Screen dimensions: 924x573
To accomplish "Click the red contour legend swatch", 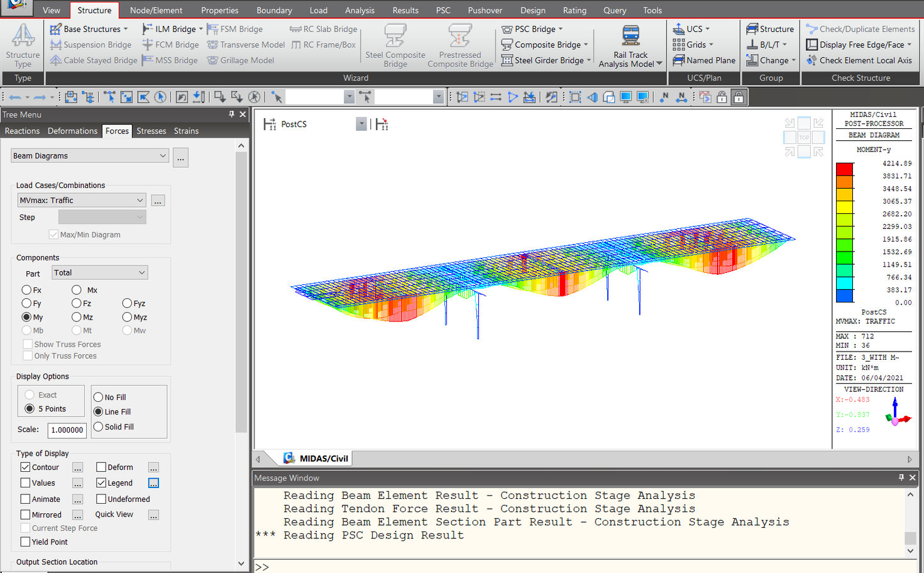I will coord(845,169).
